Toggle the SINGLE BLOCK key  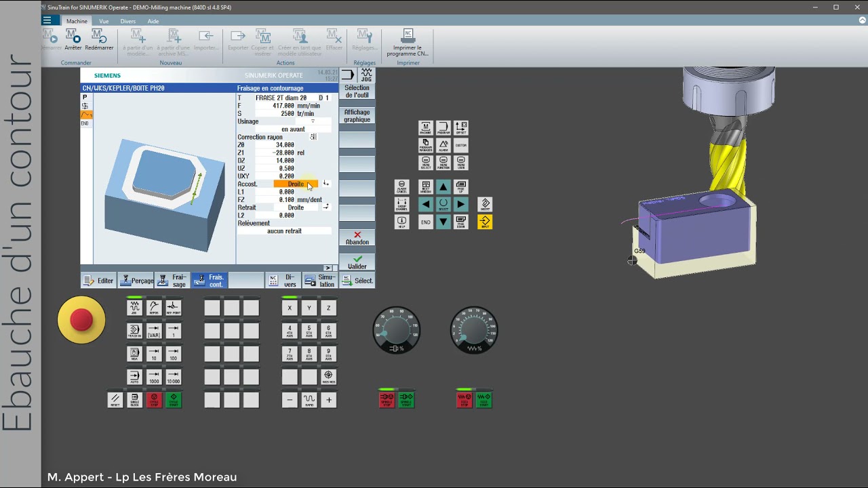[x=134, y=400]
